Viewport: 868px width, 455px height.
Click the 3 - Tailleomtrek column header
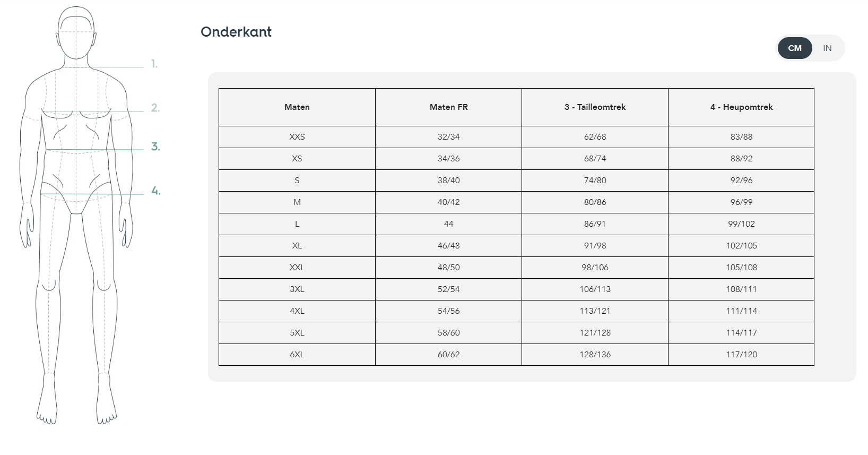(x=595, y=107)
